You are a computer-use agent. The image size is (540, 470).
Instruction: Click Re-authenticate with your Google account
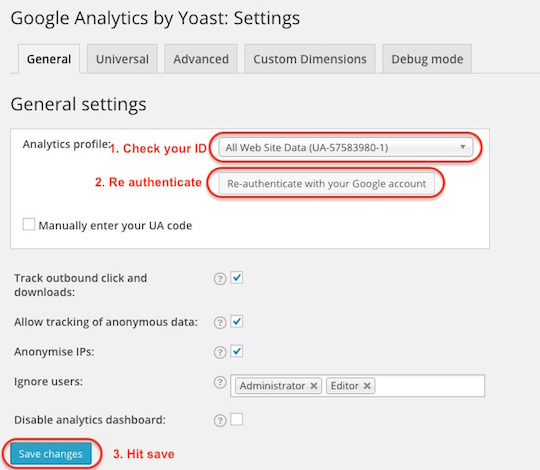click(x=326, y=184)
